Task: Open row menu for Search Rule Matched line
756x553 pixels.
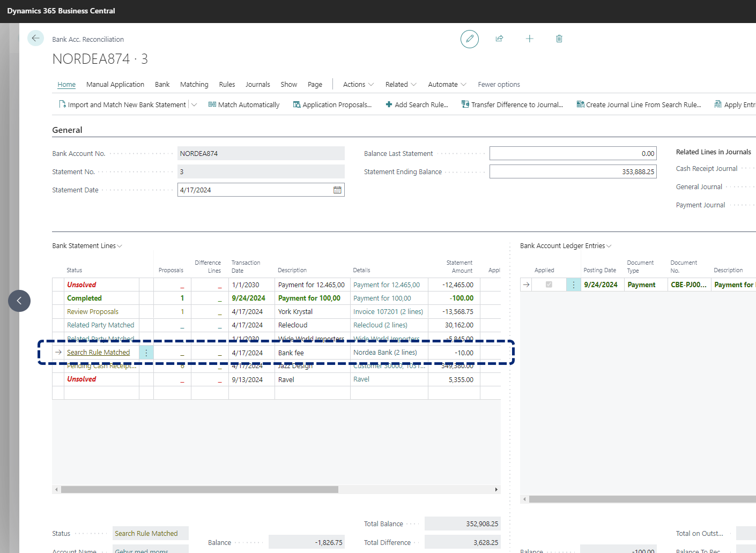Action: coord(146,353)
